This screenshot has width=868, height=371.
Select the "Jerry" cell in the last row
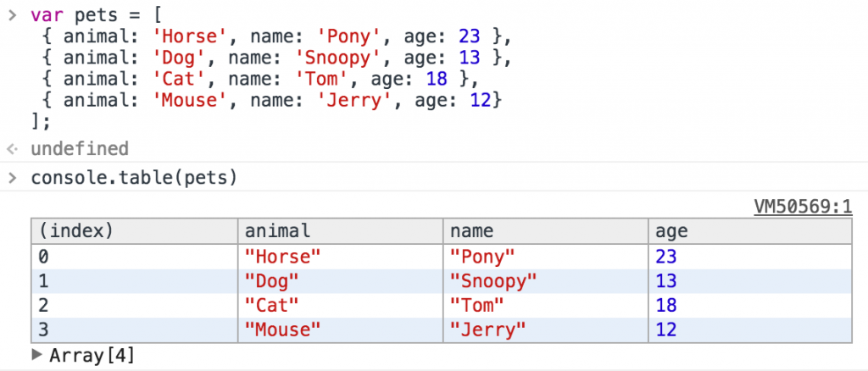click(487, 329)
